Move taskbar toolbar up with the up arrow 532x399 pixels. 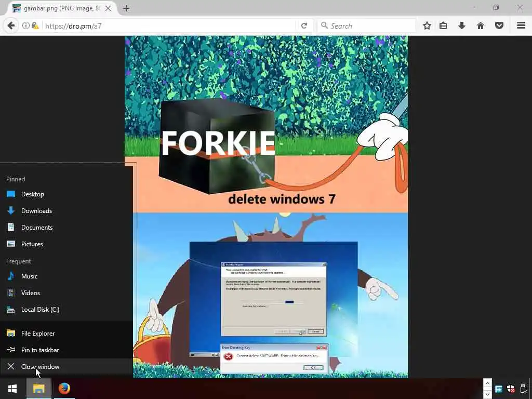click(487, 383)
